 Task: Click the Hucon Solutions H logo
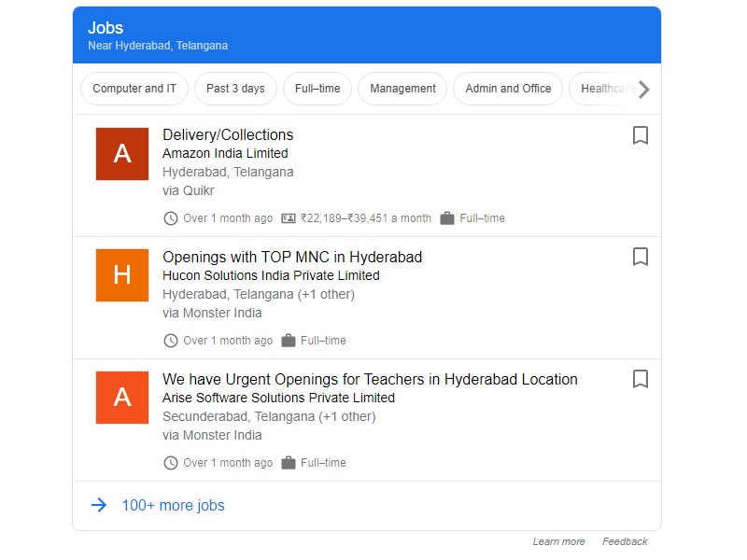point(122,275)
